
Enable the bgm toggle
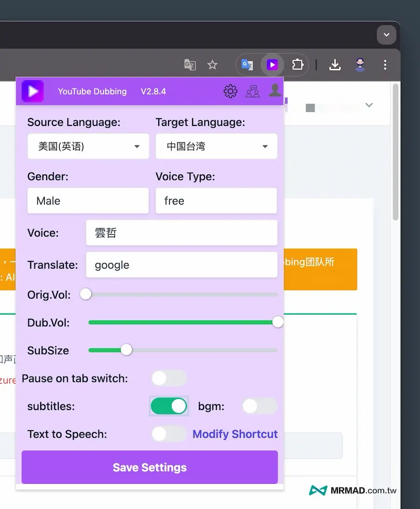[259, 406]
